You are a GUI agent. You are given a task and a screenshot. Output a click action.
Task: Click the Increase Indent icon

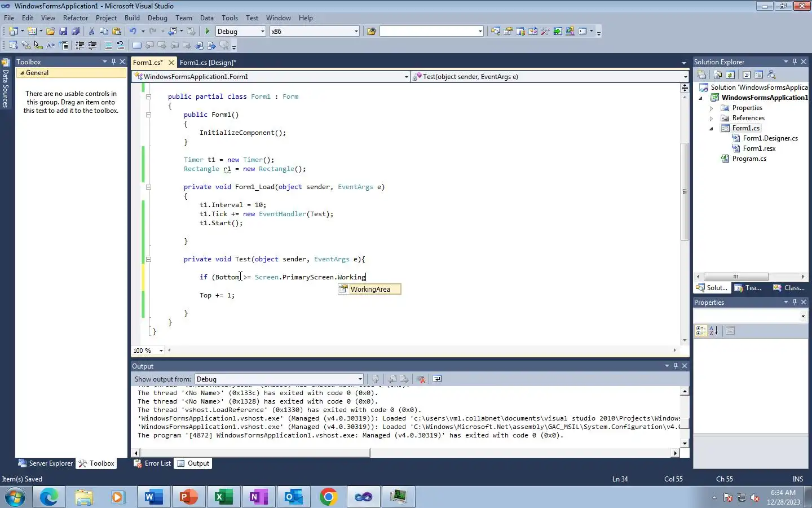[92, 45]
